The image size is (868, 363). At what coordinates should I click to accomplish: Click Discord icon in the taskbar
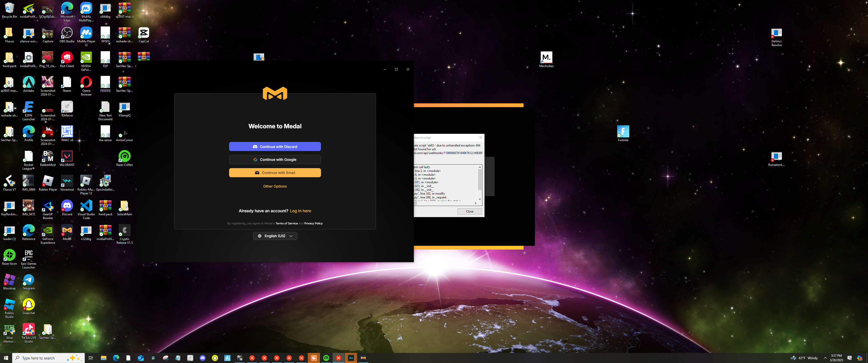click(203, 358)
